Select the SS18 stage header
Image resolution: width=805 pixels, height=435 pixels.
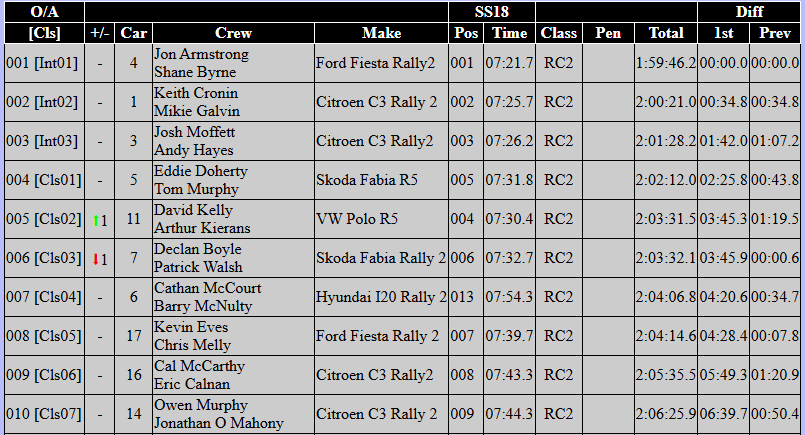pos(491,12)
